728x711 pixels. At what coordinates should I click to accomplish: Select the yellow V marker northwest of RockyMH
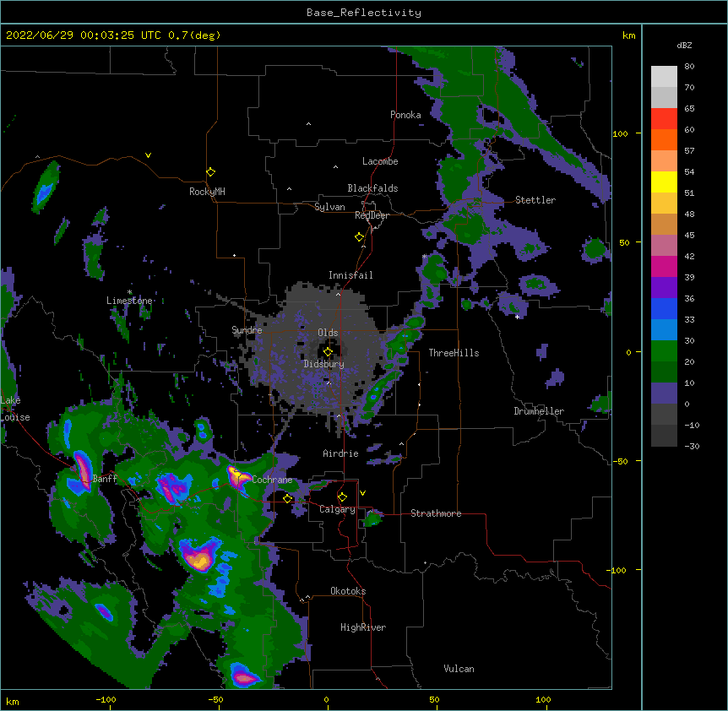point(148,155)
